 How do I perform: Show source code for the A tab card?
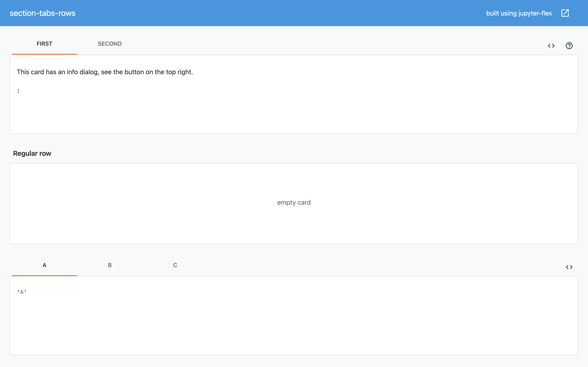point(569,267)
